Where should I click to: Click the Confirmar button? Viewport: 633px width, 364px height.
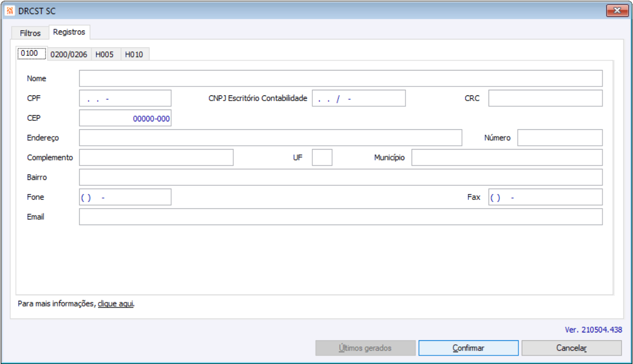click(468, 348)
